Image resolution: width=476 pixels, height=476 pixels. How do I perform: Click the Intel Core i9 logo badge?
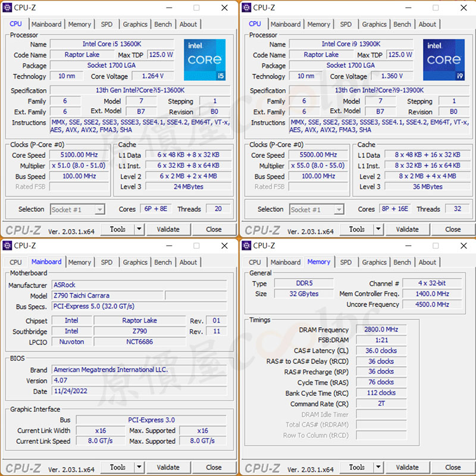click(x=444, y=60)
